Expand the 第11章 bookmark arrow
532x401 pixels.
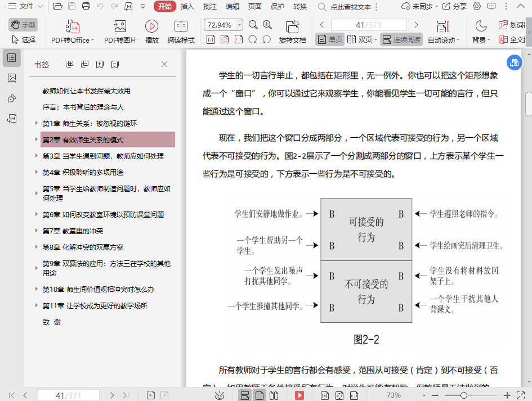pos(36,305)
